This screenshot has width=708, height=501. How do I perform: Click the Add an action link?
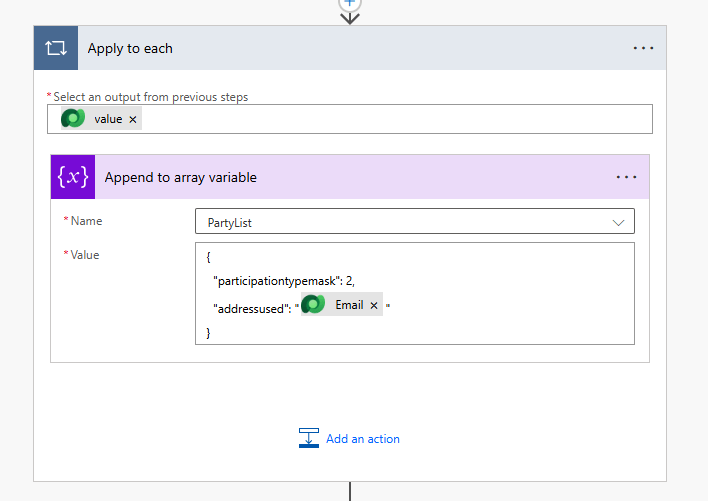362,439
